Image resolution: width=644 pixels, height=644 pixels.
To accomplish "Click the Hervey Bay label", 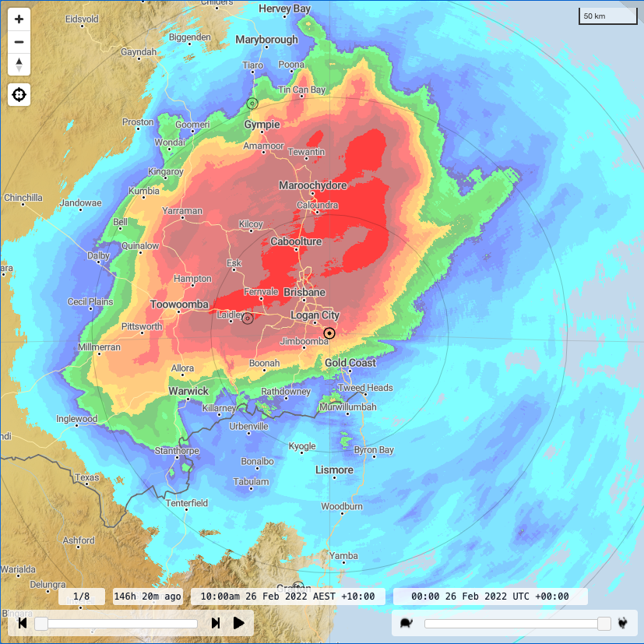I will [284, 9].
